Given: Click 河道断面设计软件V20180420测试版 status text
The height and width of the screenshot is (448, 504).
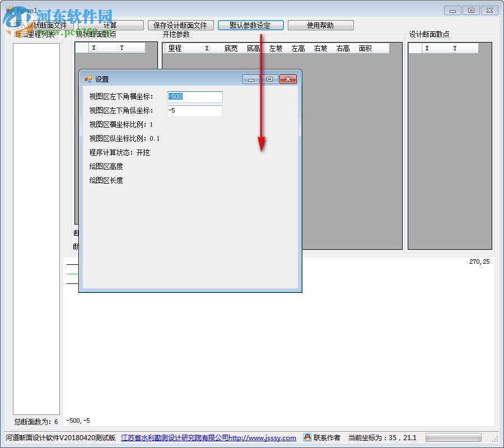Looking at the screenshot, I should (x=60, y=438).
